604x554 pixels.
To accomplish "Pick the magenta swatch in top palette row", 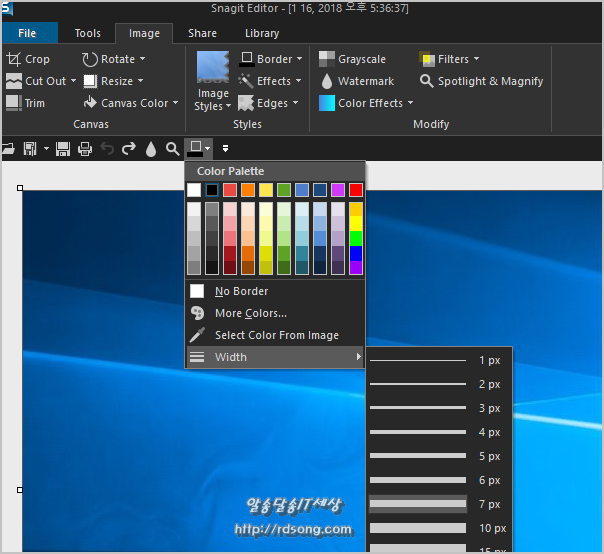I will click(x=338, y=190).
